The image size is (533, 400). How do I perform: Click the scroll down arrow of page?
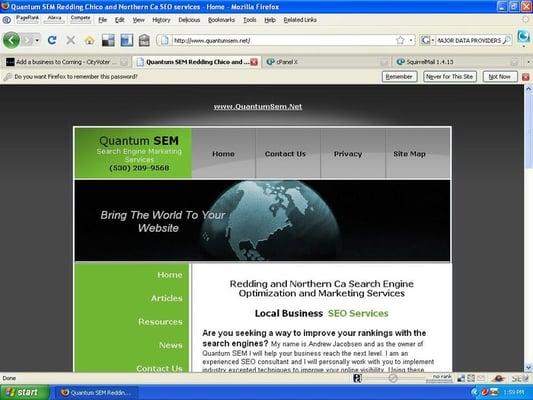pyautogui.click(x=528, y=367)
